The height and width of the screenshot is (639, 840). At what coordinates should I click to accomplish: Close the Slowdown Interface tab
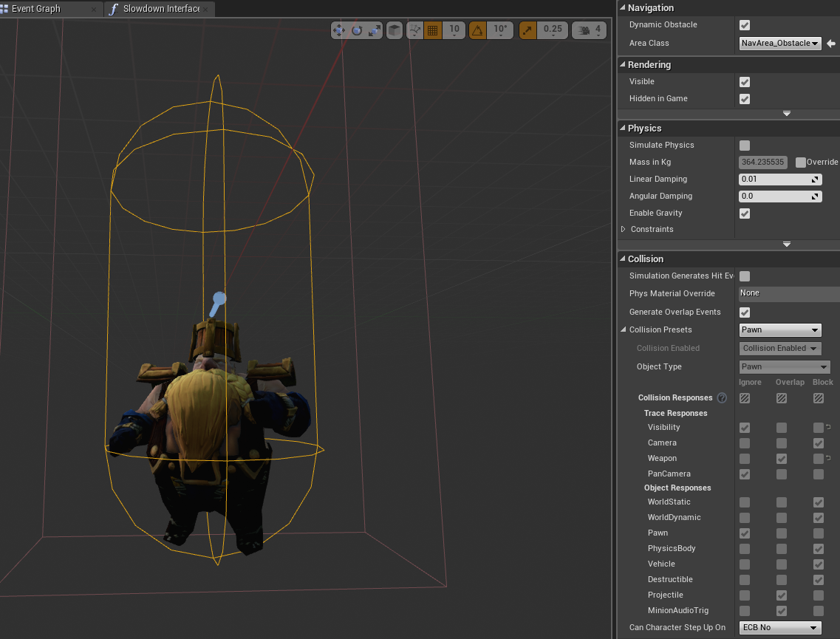coord(205,9)
